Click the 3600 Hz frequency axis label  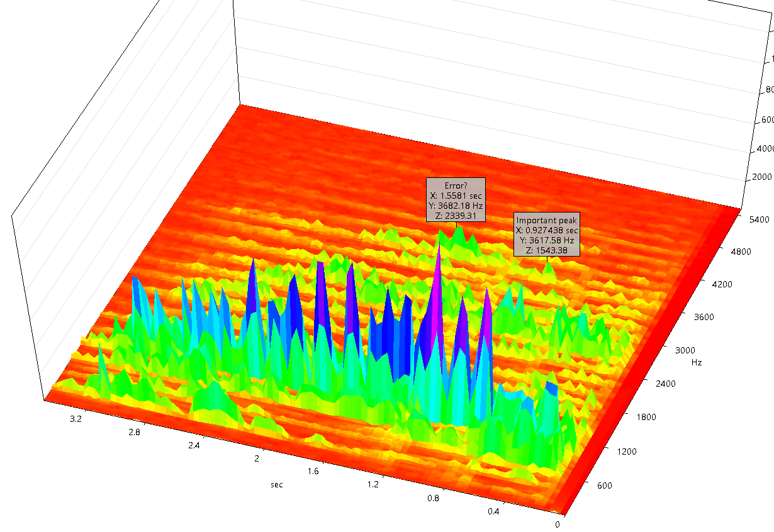pos(703,316)
